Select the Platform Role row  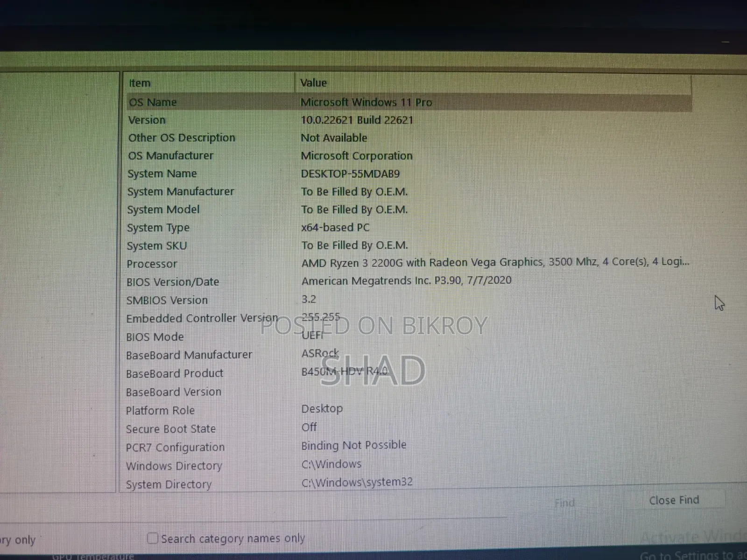tap(409, 410)
